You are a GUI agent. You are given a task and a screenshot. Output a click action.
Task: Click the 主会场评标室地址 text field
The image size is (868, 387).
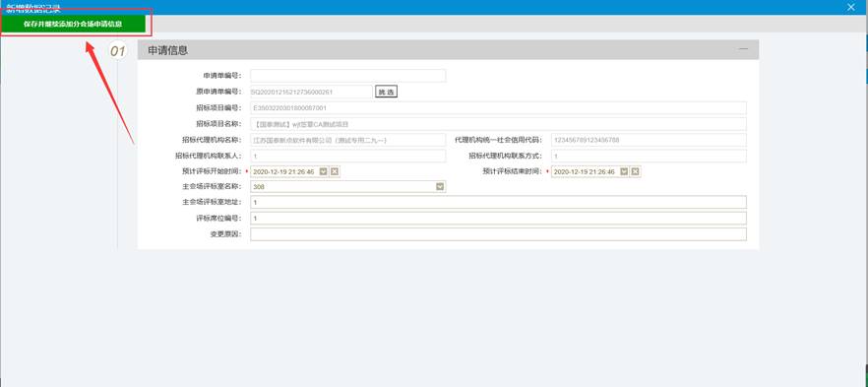498,203
